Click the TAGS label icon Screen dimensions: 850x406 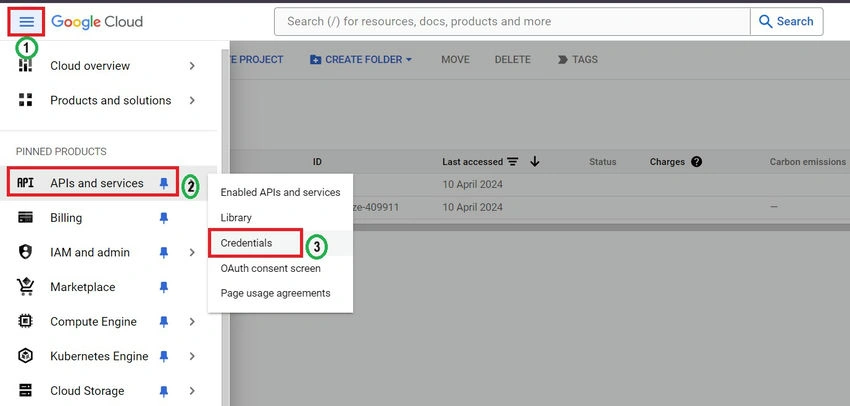pos(563,60)
